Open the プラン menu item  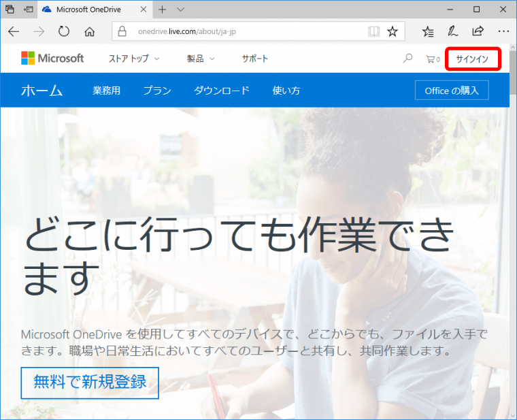coord(157,91)
